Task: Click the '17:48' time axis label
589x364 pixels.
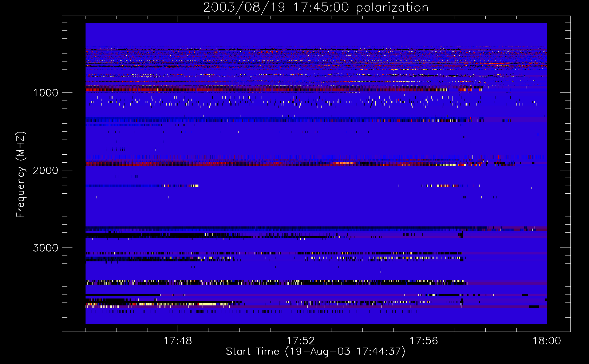Action: tap(178, 341)
